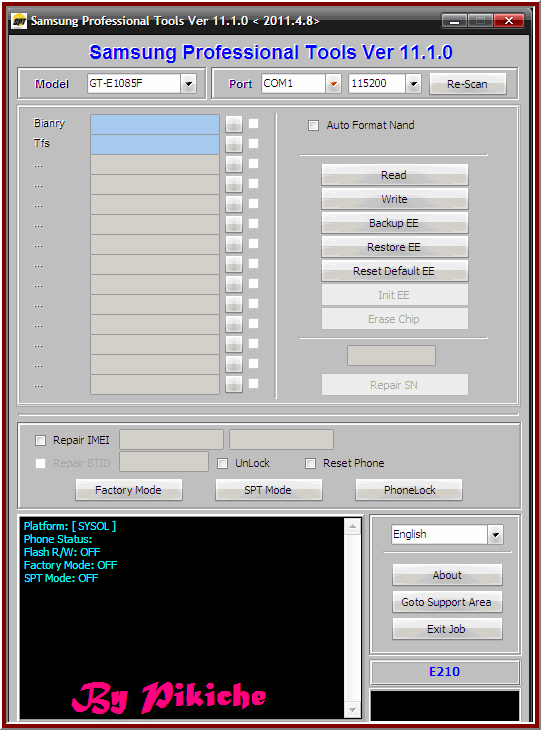Check the Repair IMEI option

tap(41, 440)
